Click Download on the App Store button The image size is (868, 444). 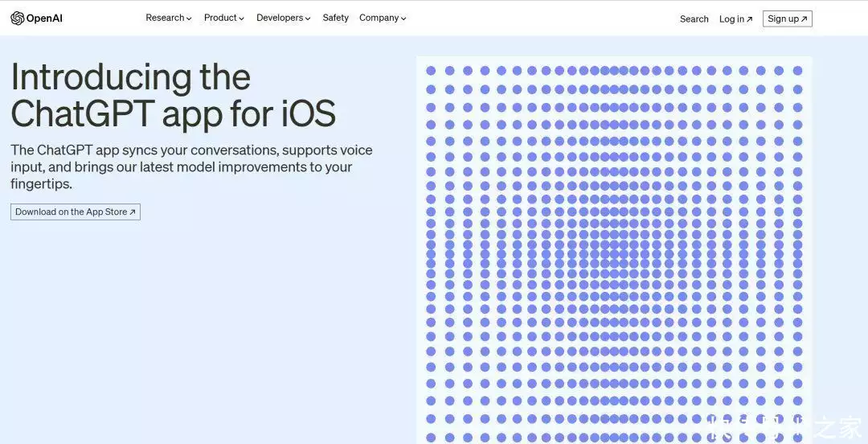(x=76, y=212)
